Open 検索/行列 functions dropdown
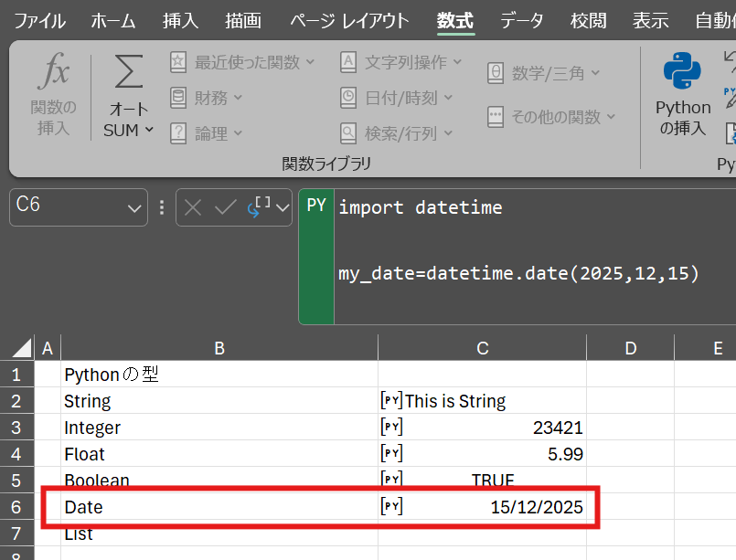This screenshot has height=560, width=736. tap(397, 133)
